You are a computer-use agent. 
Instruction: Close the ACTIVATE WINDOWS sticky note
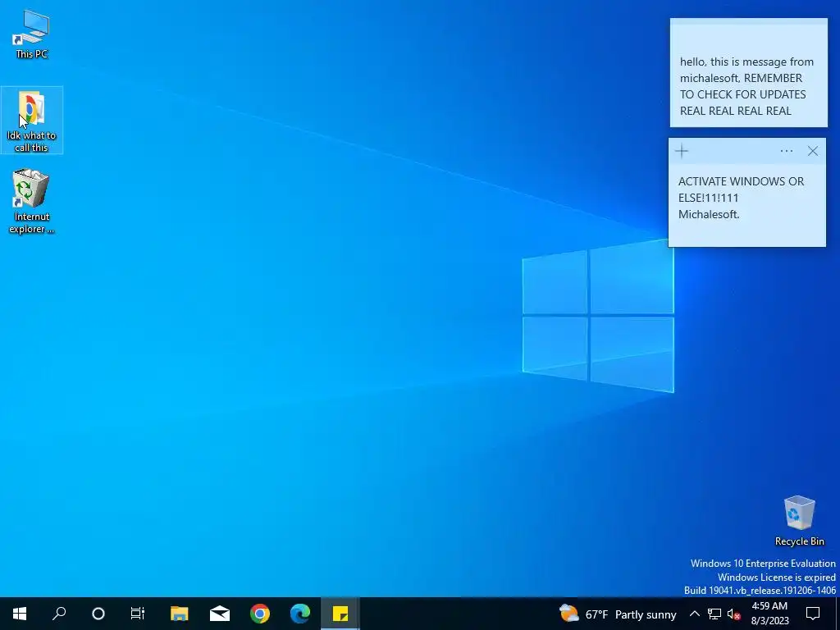click(813, 151)
